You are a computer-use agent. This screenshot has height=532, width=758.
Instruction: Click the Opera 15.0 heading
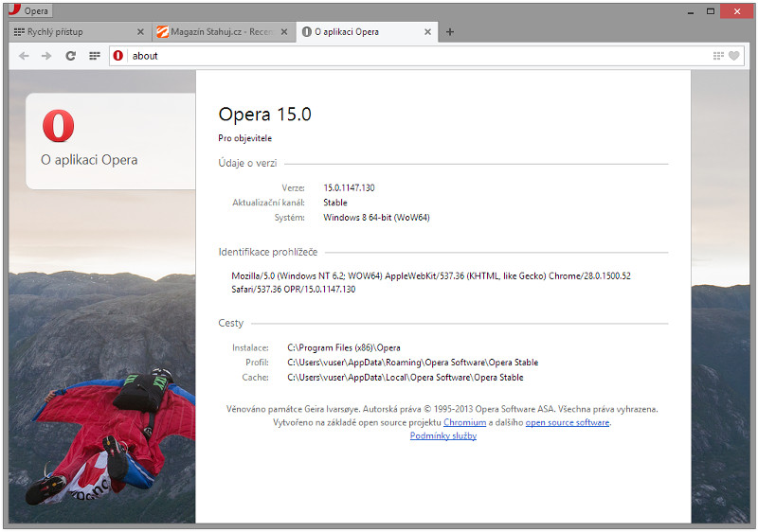pyautogui.click(x=265, y=115)
